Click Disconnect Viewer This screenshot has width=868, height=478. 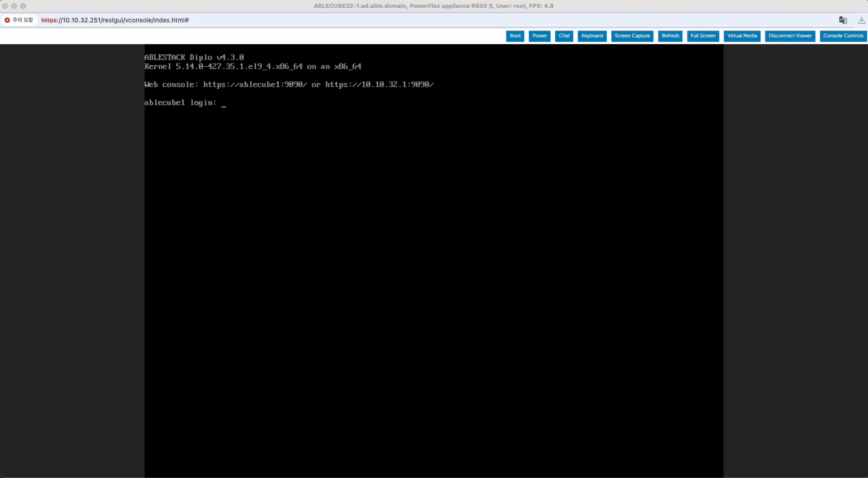click(x=790, y=36)
